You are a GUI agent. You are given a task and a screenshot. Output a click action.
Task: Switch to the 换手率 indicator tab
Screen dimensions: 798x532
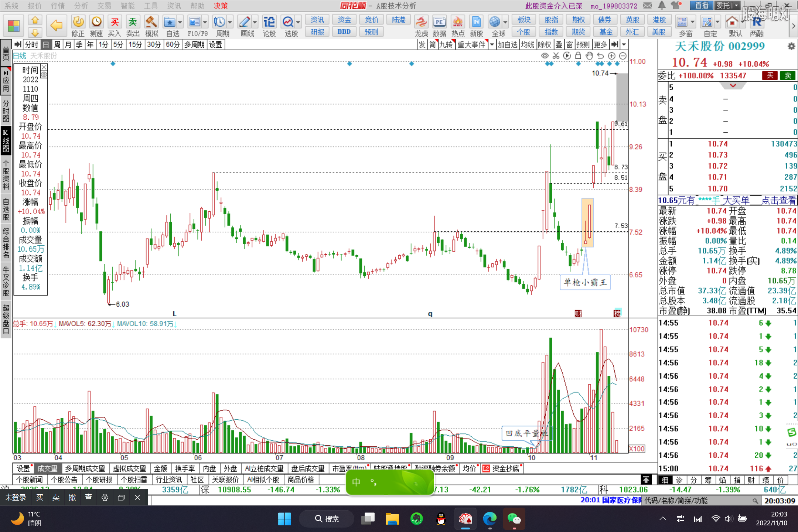point(185,468)
